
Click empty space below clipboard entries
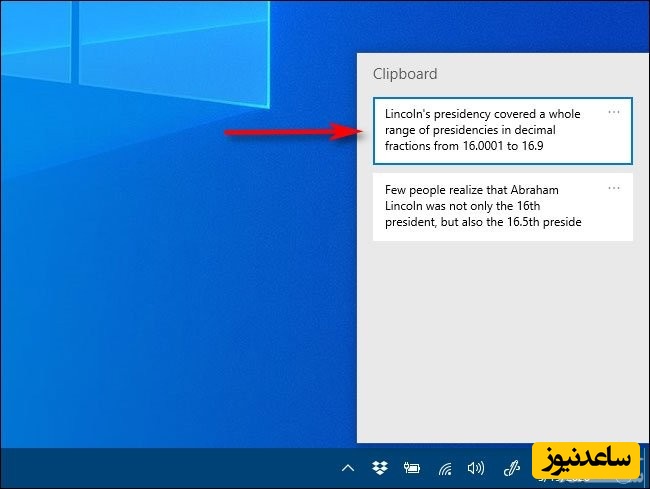pyautogui.click(x=500, y=340)
